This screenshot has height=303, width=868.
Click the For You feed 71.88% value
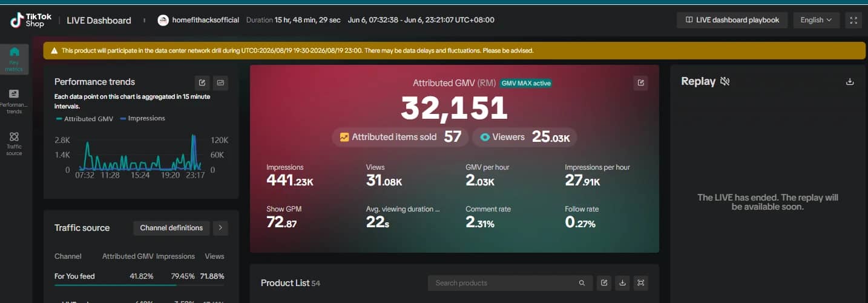212,276
